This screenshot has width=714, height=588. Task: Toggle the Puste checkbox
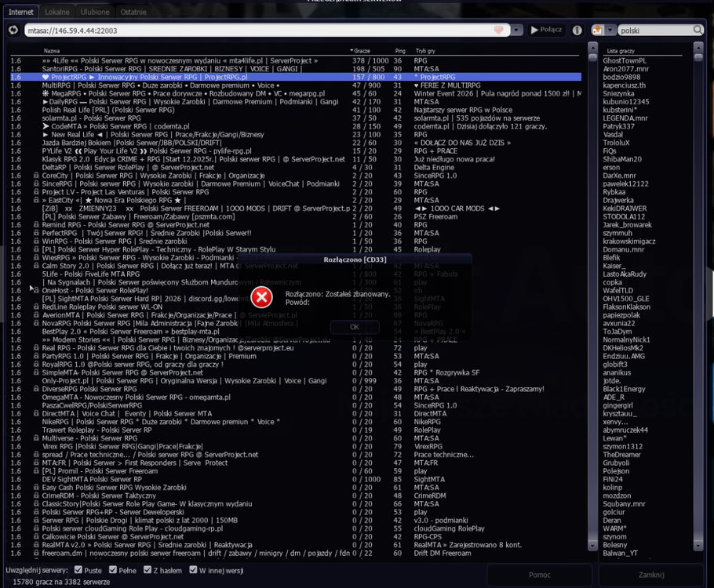78,570
